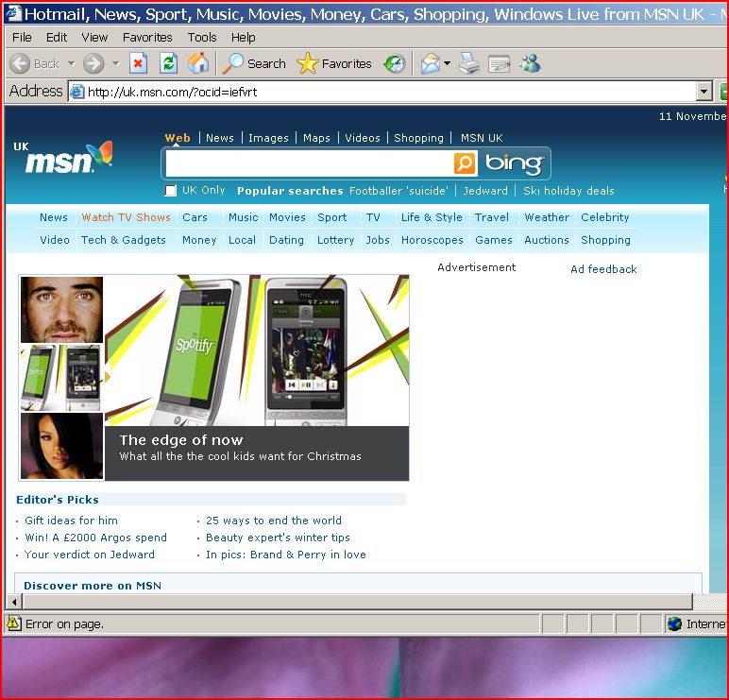The height and width of the screenshot is (700, 729).
Task: Open the Tools menu
Action: [202, 37]
